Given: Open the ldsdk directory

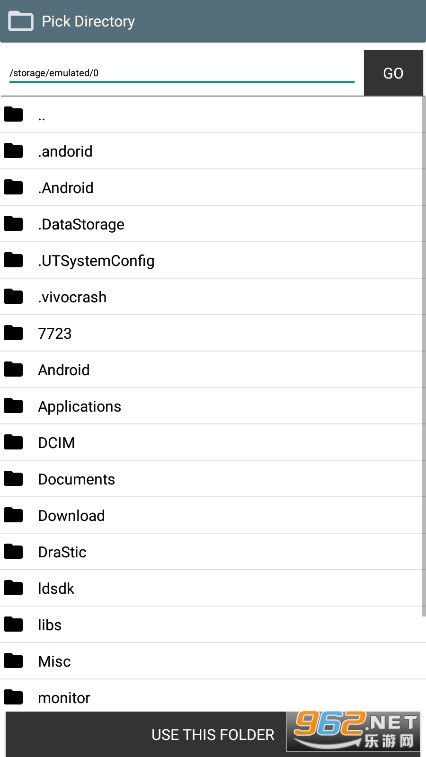Looking at the screenshot, I should (212, 588).
